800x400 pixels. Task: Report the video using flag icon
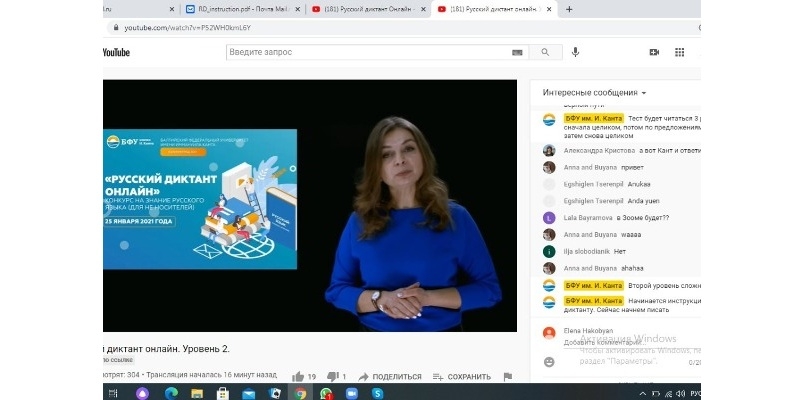pyautogui.click(x=508, y=376)
